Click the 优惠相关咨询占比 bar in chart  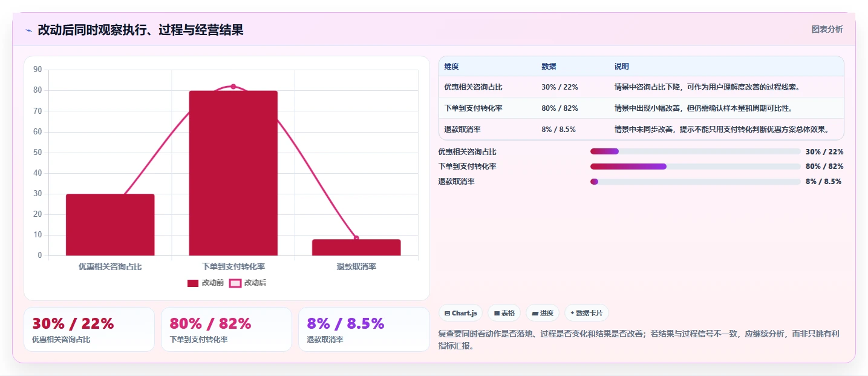click(x=110, y=225)
